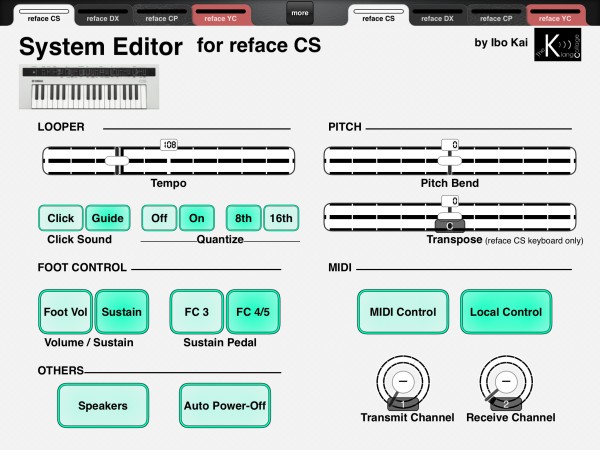Image resolution: width=600 pixels, height=450 pixels.
Task: Open the right-side reface DX tab
Action: tap(437, 15)
